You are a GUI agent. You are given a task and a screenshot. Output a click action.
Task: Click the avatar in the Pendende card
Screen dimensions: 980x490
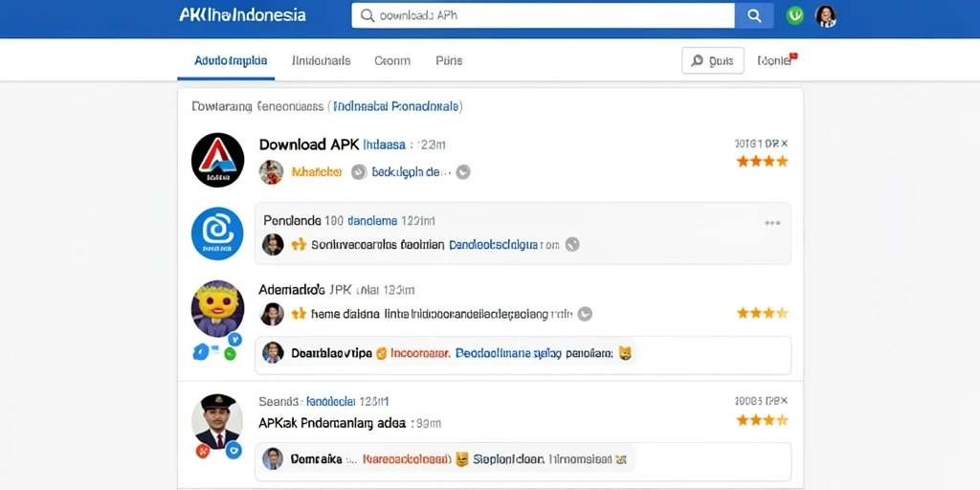pos(273,244)
